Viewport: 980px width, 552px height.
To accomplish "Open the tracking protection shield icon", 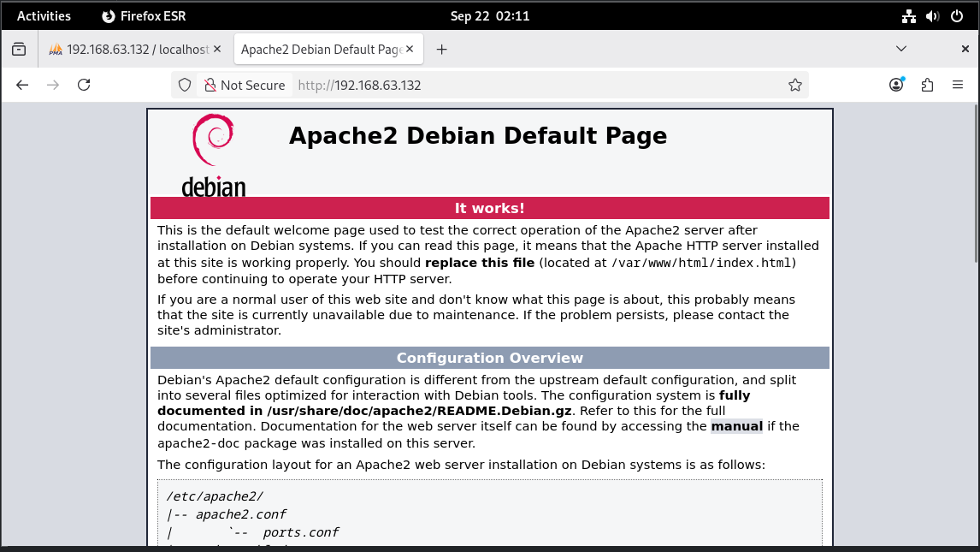I will (x=185, y=85).
